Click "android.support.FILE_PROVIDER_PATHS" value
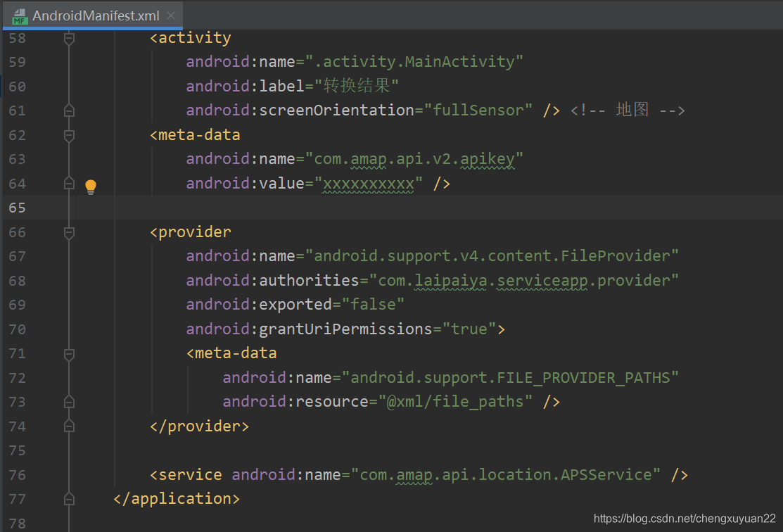 (510, 378)
